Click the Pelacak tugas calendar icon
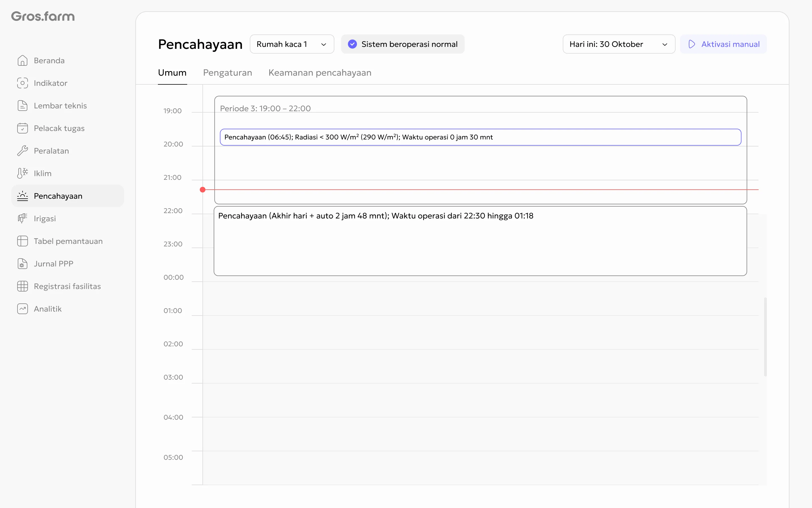This screenshot has height=508, width=812. pos(23,128)
